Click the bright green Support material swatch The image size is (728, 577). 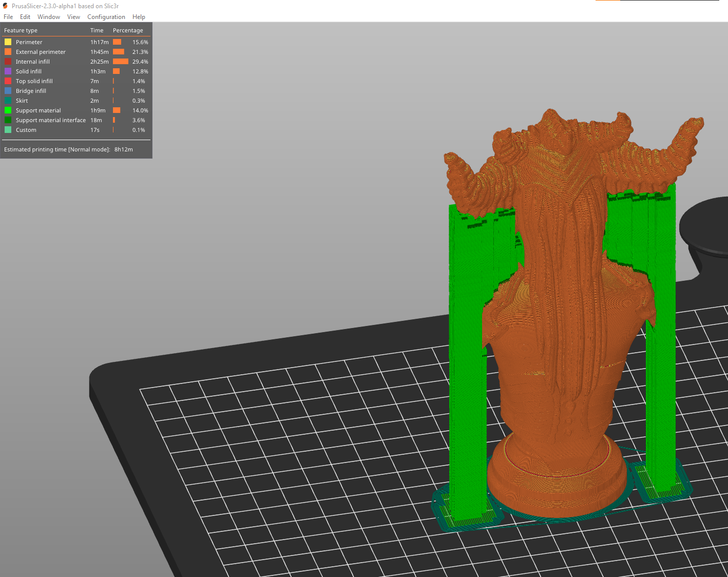coord(8,110)
